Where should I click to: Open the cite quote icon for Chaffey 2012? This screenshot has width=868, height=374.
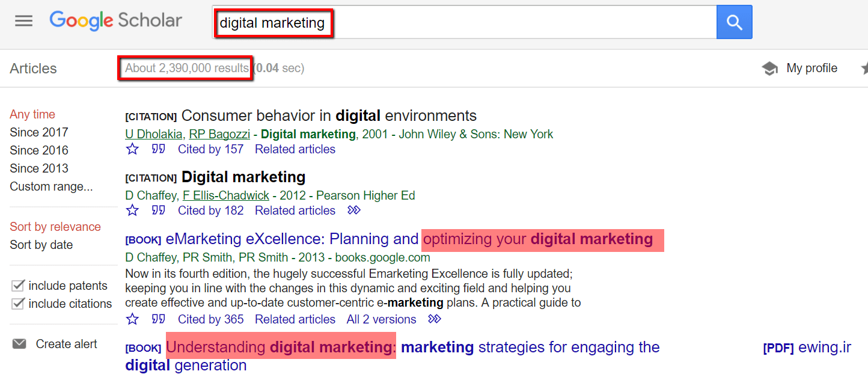159,210
